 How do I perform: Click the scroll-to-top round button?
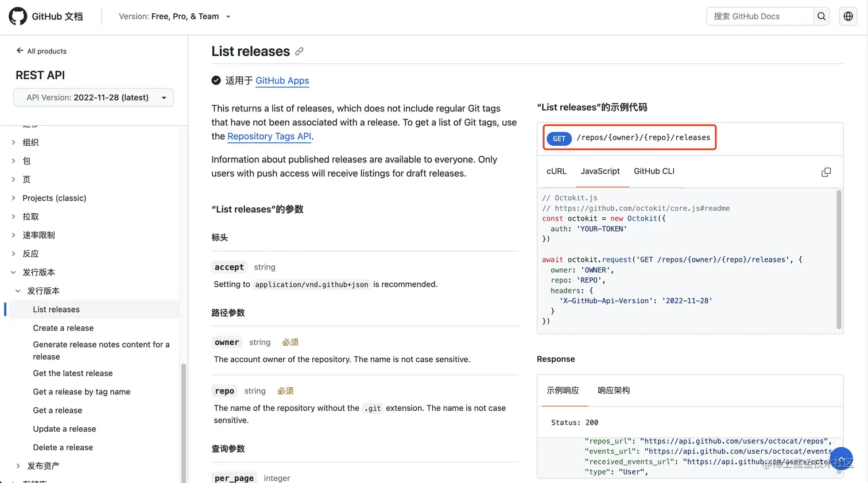(x=841, y=459)
